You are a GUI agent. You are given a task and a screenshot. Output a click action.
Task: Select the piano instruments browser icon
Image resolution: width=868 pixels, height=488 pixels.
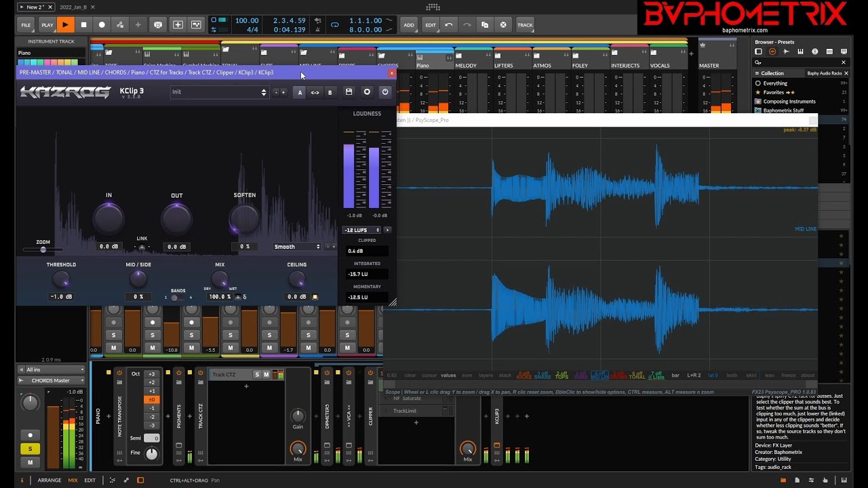pyautogui.click(x=800, y=52)
